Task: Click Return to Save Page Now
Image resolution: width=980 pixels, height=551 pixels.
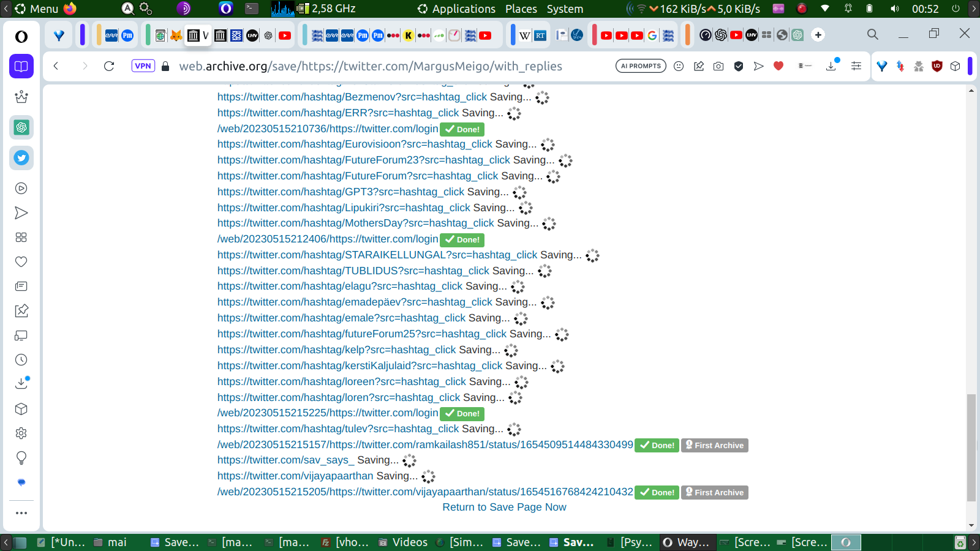Action: tap(505, 507)
